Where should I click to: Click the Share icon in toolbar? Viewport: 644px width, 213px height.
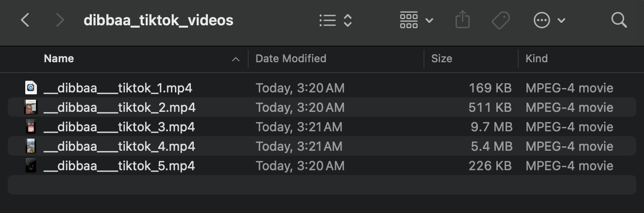click(x=462, y=20)
